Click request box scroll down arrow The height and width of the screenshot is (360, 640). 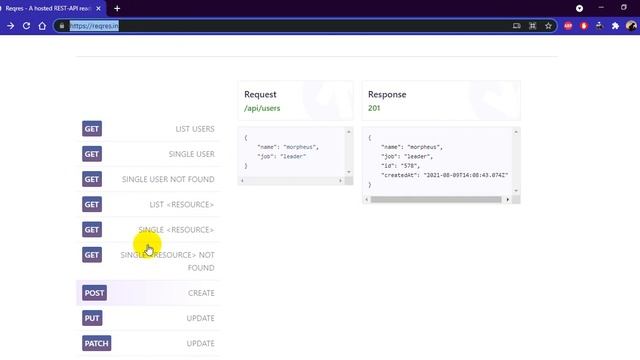349,172
